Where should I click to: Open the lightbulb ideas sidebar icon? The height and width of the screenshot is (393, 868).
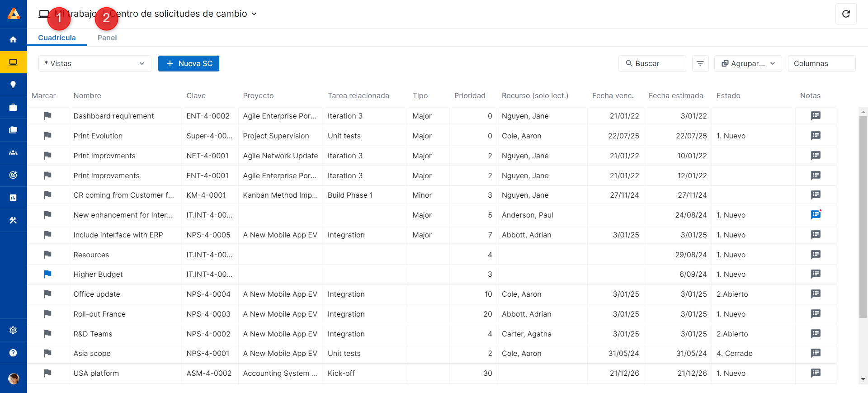tap(13, 85)
